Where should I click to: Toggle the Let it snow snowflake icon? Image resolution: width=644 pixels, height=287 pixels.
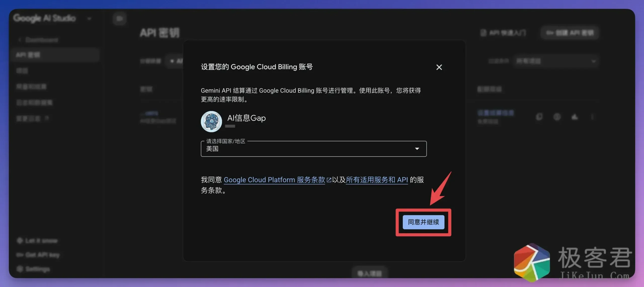[20, 241]
